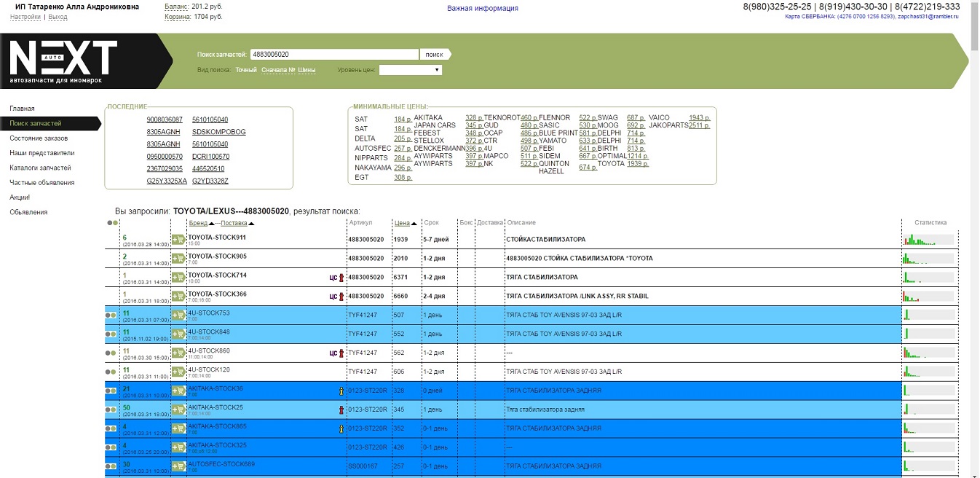This screenshot has width=980, height=478.
Task: Toggle the dots indicator on 4U-STOCK848 row
Action: coord(111,334)
